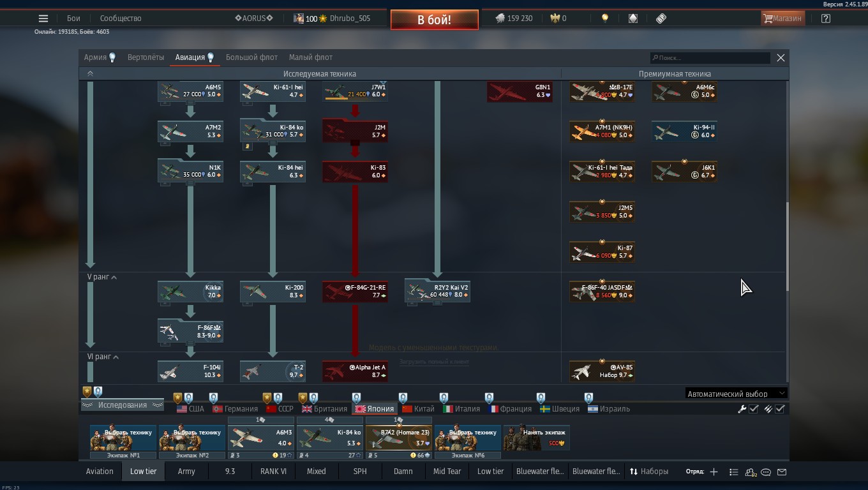Image resolution: width=868 pixels, height=490 pixels.
Task: Click the slashes icon between the two checkboxes
Action: coord(768,409)
